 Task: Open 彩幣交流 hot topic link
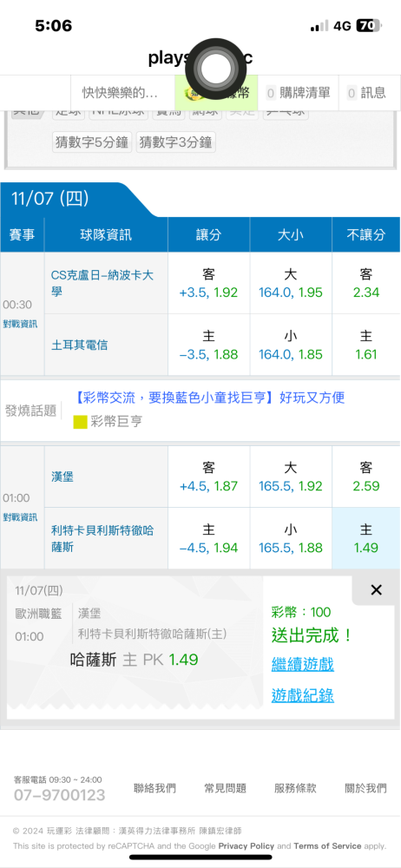pyautogui.click(x=209, y=398)
